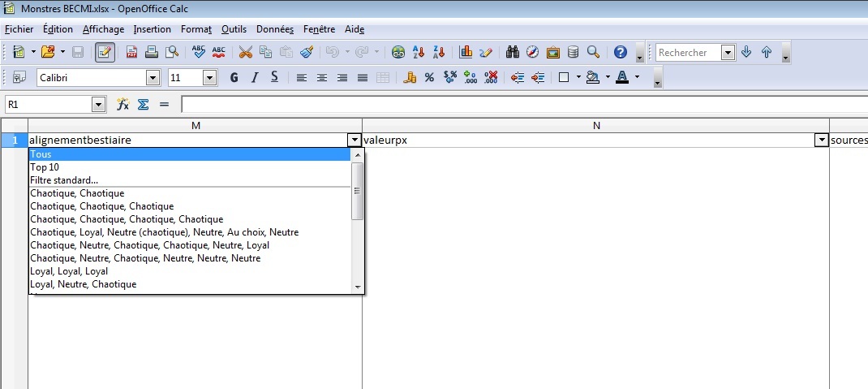This screenshot has height=389, width=868.
Task: Click the Print document icon
Action: pos(152,52)
